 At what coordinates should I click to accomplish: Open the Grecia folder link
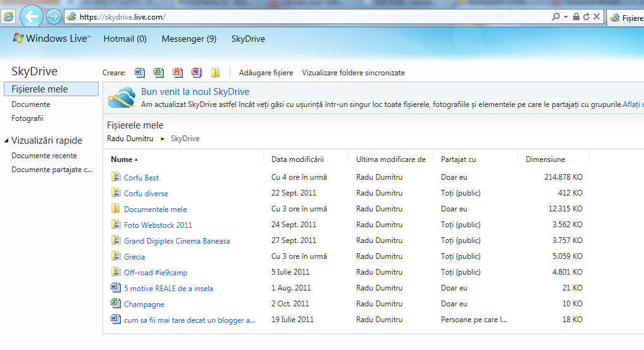(134, 257)
